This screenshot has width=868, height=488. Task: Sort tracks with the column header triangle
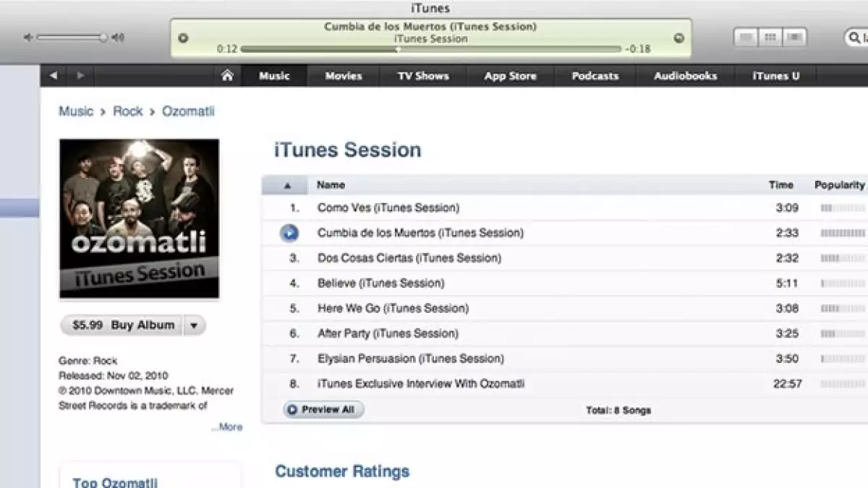click(287, 185)
